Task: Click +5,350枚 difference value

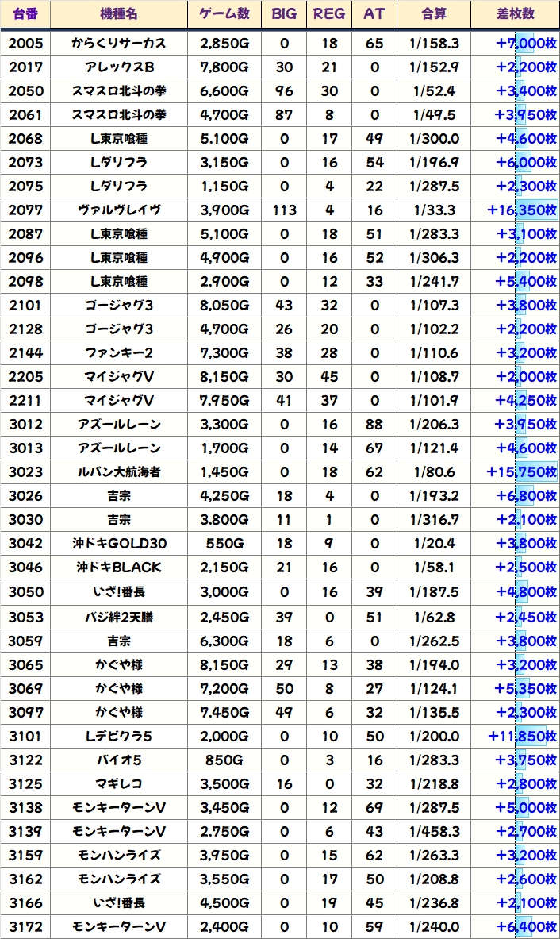Action: pyautogui.click(x=526, y=689)
